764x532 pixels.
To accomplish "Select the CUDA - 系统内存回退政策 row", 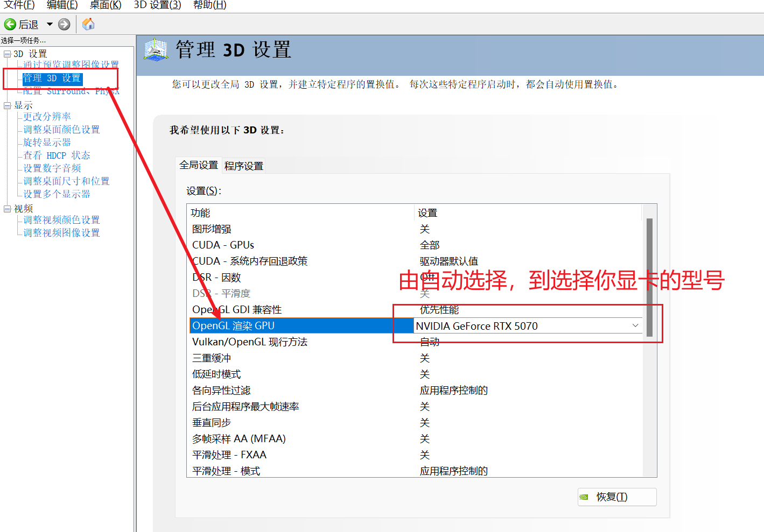I will pyautogui.click(x=415, y=261).
